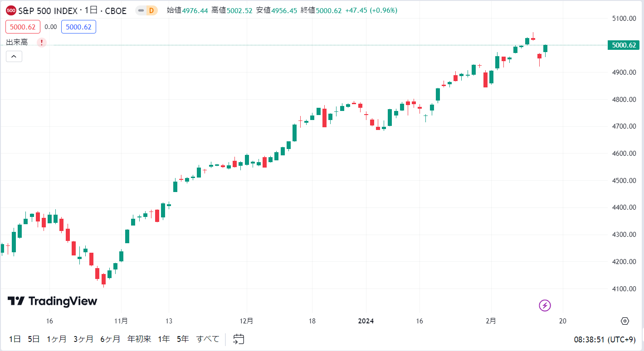This screenshot has width=644, height=351.
Task: Open timezone menu showing 08:38:51 (UTC+9)
Action: tap(605, 339)
